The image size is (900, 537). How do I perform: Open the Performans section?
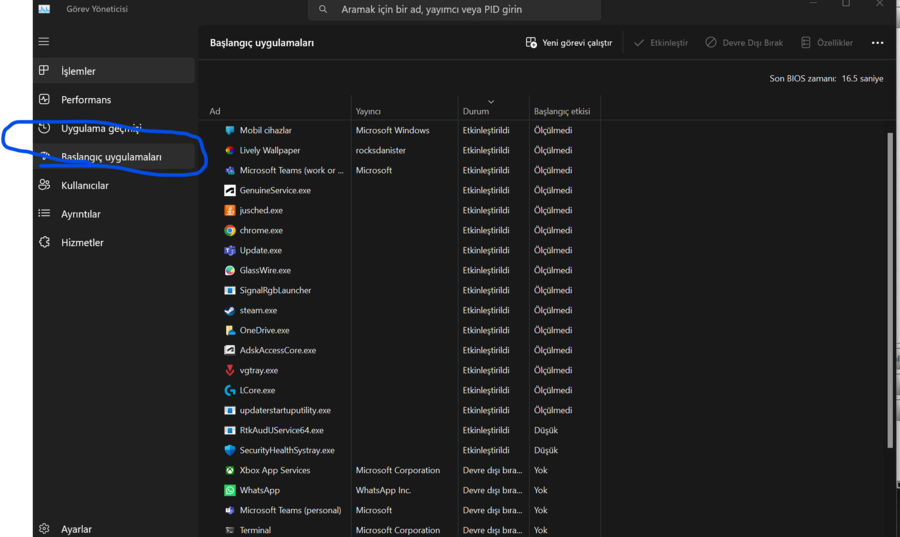85,100
